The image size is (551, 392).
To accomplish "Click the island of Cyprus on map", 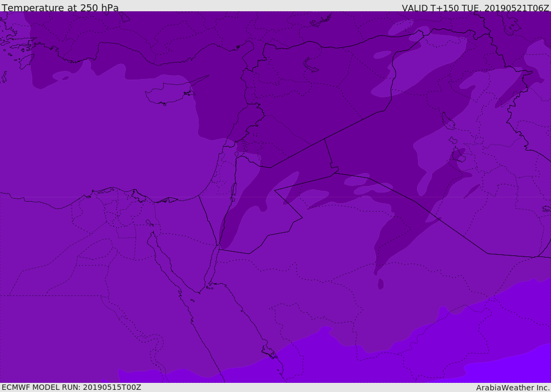I will tap(173, 92).
